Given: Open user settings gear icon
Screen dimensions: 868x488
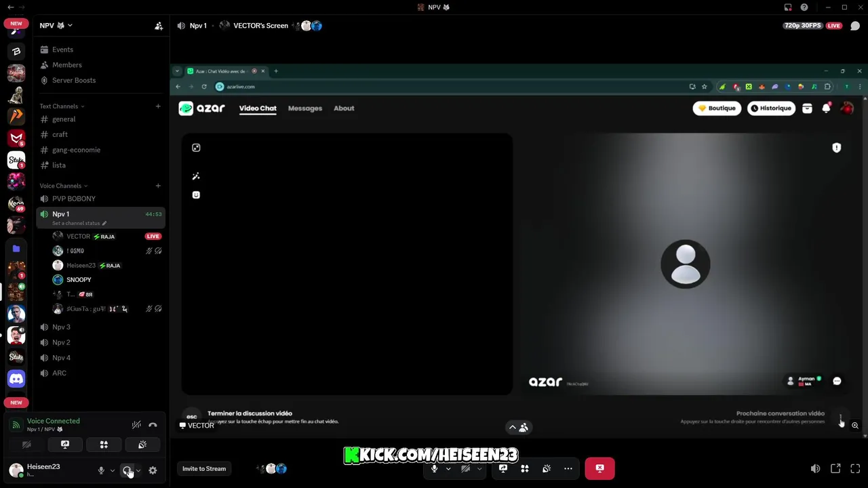Looking at the screenshot, I should 153,470.
